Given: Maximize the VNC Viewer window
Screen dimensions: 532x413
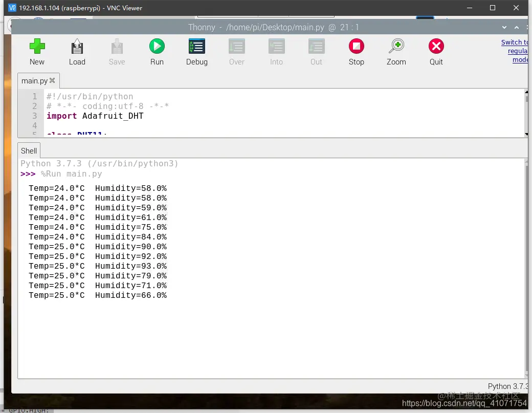Looking at the screenshot, I should pos(493,8).
